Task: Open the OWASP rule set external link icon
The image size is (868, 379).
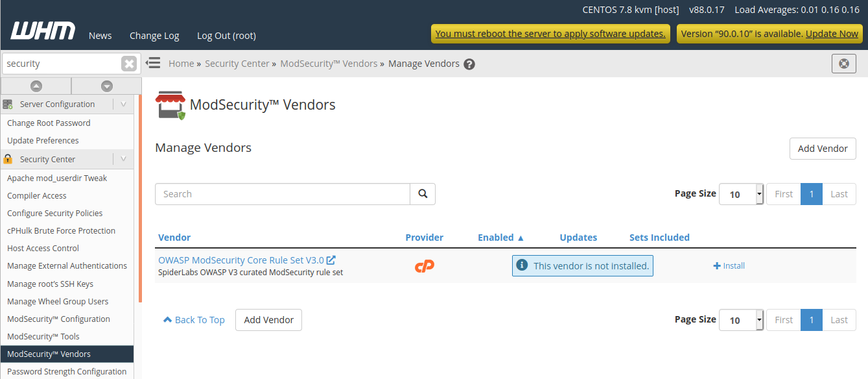Action: pyautogui.click(x=331, y=260)
